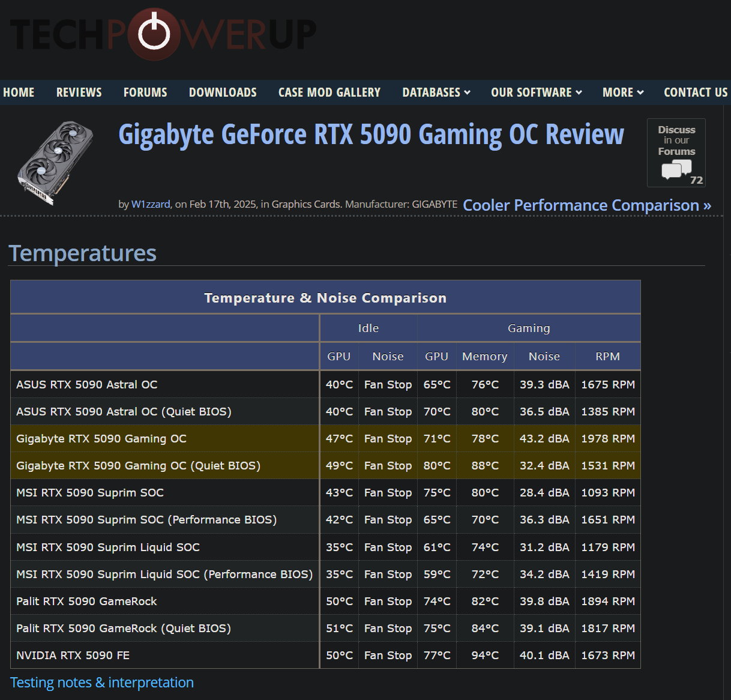Click the 47°C idle GPU temperature
The height and width of the screenshot is (700, 731).
339,438
